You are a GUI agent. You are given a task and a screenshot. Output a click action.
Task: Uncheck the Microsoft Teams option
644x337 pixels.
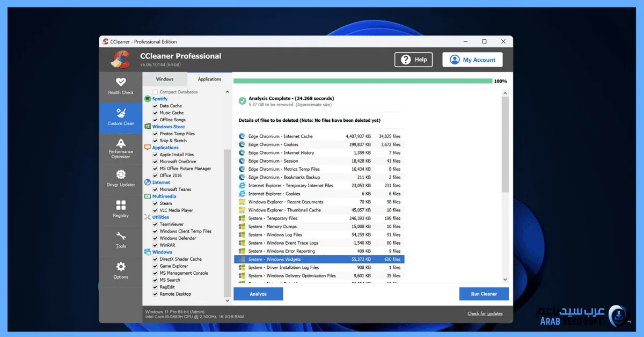point(155,189)
